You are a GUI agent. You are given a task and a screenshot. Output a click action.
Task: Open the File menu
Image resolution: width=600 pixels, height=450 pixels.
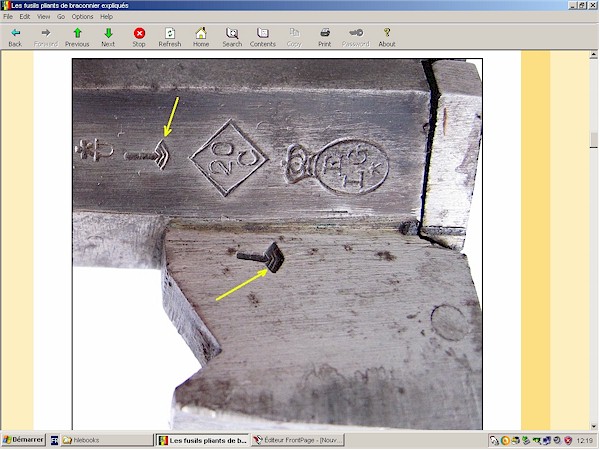tap(8, 17)
